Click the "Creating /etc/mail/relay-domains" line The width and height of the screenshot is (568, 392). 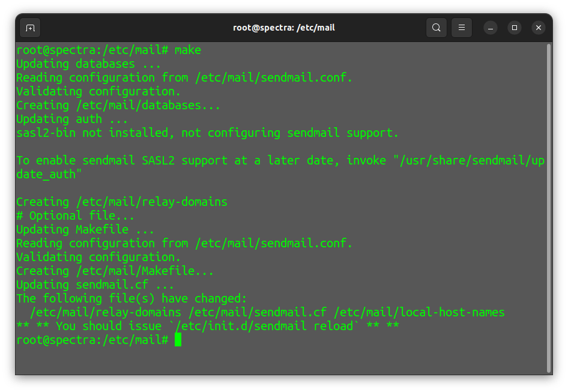(122, 202)
